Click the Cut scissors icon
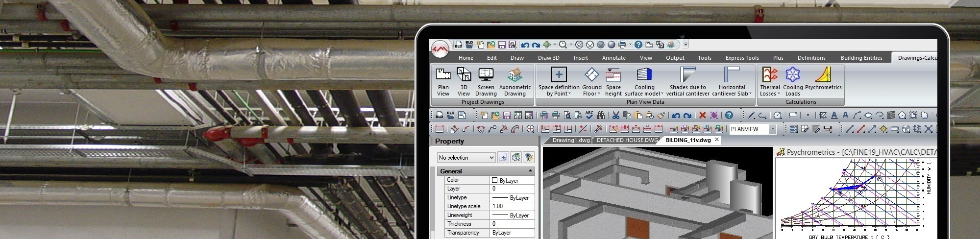The height and width of the screenshot is (239, 980). pyautogui.click(x=616, y=115)
